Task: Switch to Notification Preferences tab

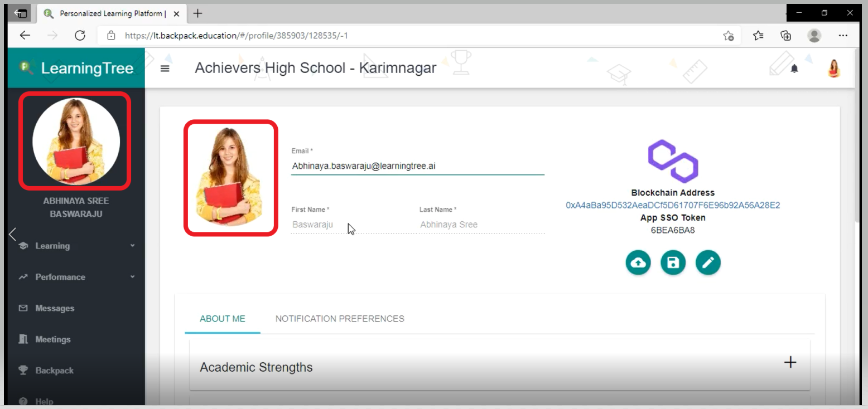Action: click(x=340, y=319)
